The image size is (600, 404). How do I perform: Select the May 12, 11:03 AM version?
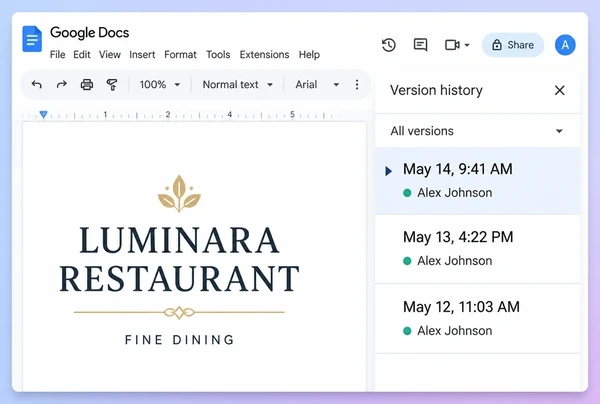[477, 319]
